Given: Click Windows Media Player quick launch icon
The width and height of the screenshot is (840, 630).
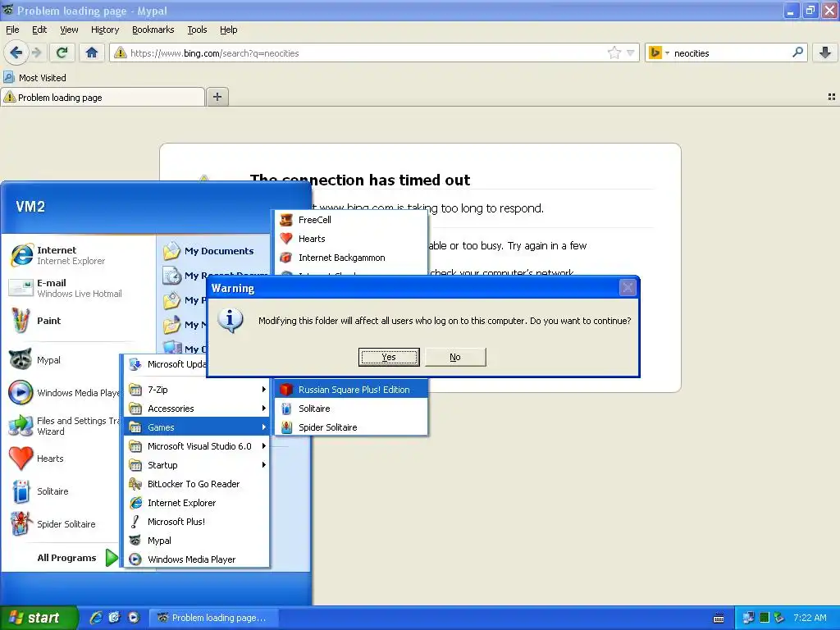Looking at the screenshot, I should coord(134,618).
